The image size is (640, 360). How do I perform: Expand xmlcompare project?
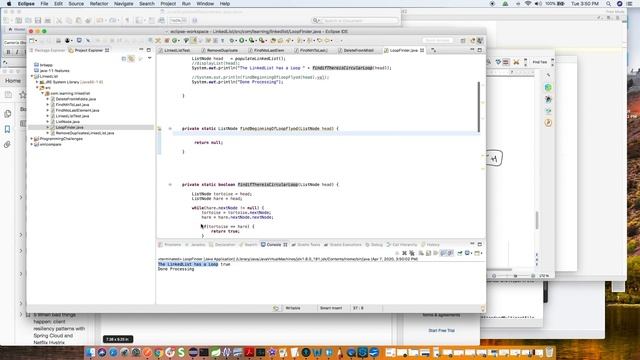[x=32, y=144]
